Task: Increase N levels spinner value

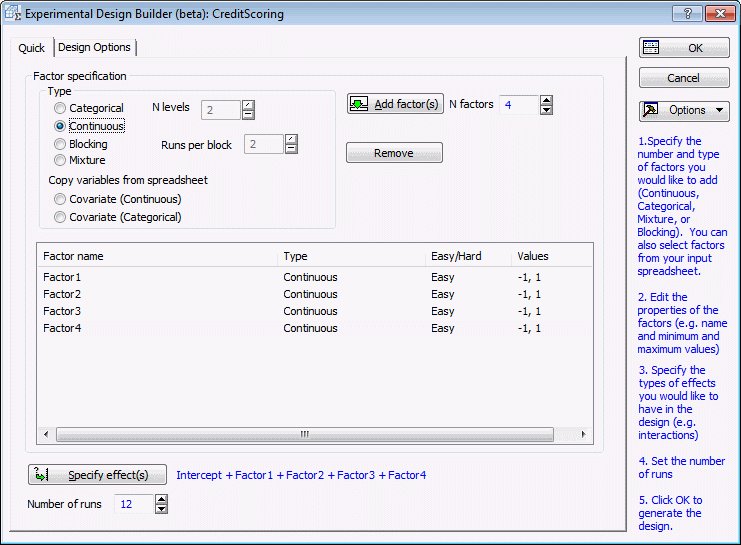Action: click(248, 105)
